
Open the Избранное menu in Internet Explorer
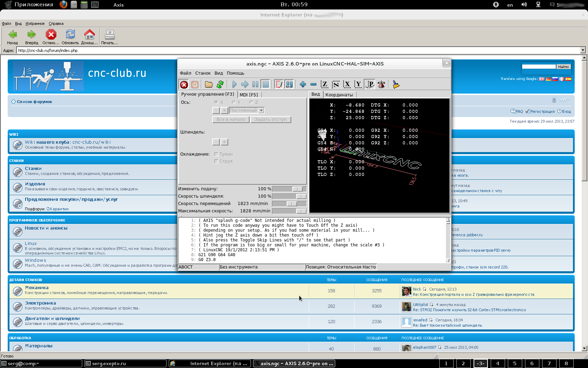pos(35,23)
